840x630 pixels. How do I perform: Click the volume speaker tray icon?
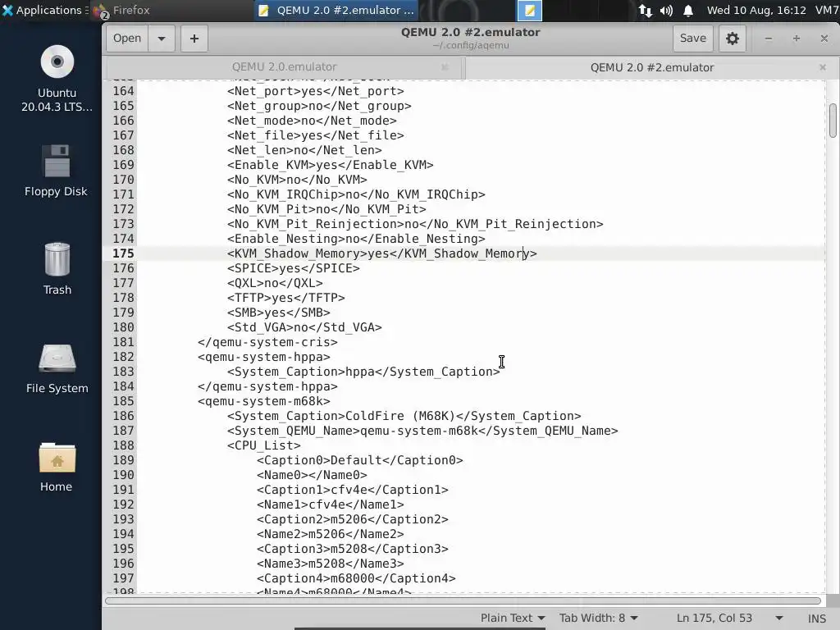pyautogui.click(x=666, y=10)
